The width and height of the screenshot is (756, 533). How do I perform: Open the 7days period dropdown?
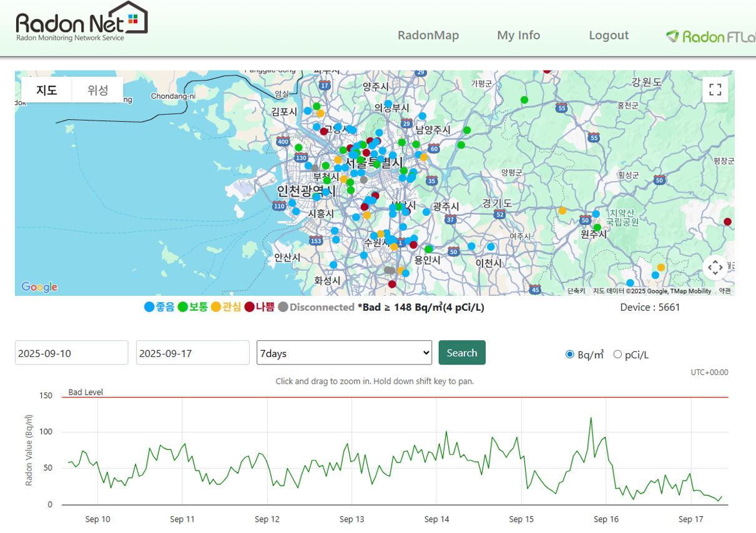pos(344,353)
